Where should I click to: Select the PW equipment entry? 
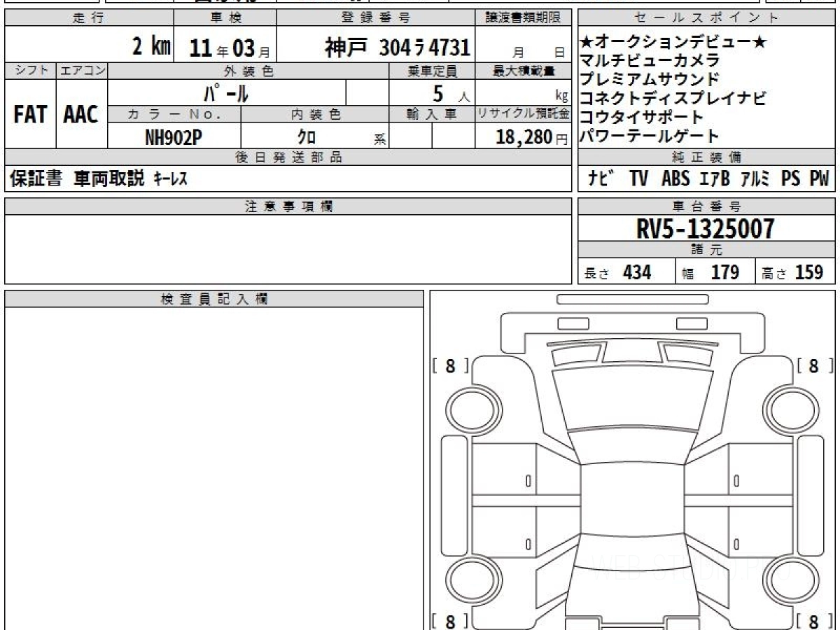819,179
